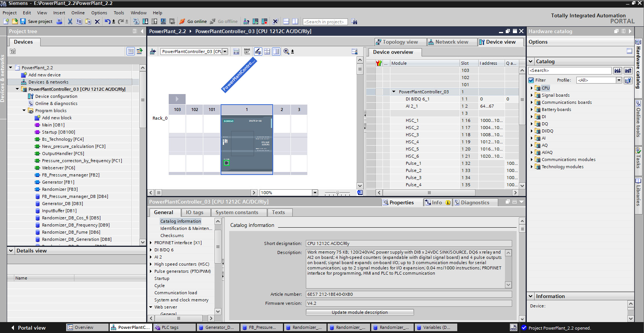Image resolution: width=644 pixels, height=333 pixels.
Task: Switch to Topology view tab
Action: pyautogui.click(x=401, y=42)
